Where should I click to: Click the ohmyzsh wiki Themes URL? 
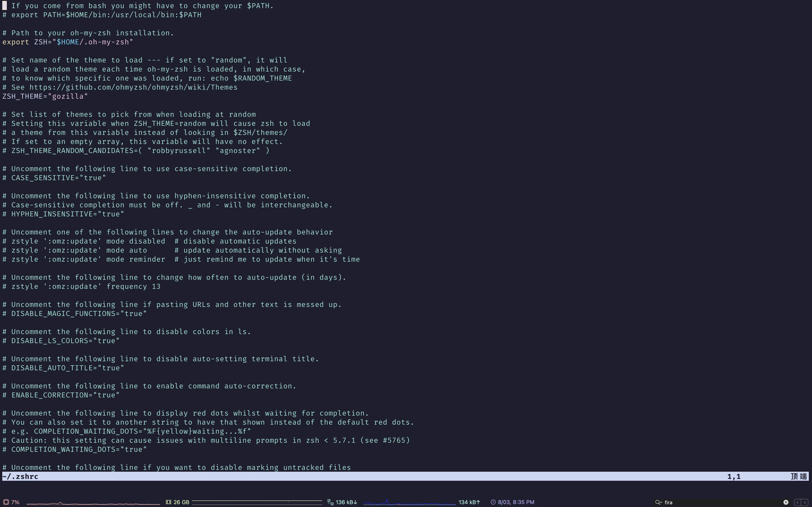point(133,87)
